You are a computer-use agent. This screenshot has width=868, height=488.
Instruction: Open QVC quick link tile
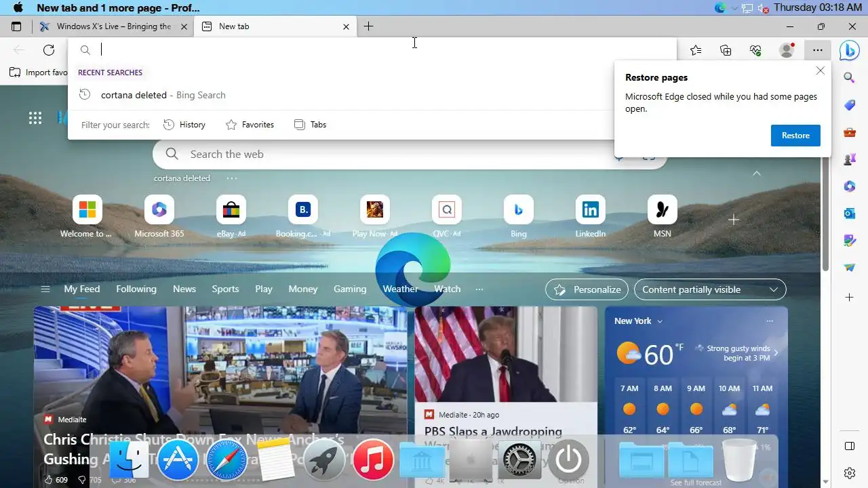[x=447, y=217]
